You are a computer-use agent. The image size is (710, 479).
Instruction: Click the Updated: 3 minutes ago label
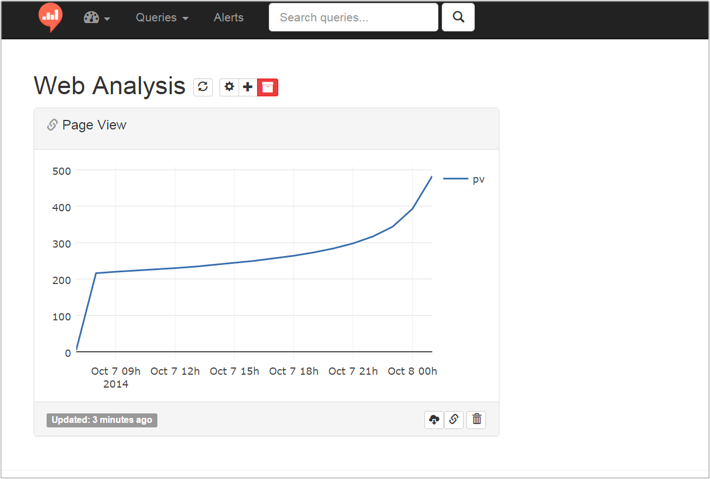pos(102,420)
